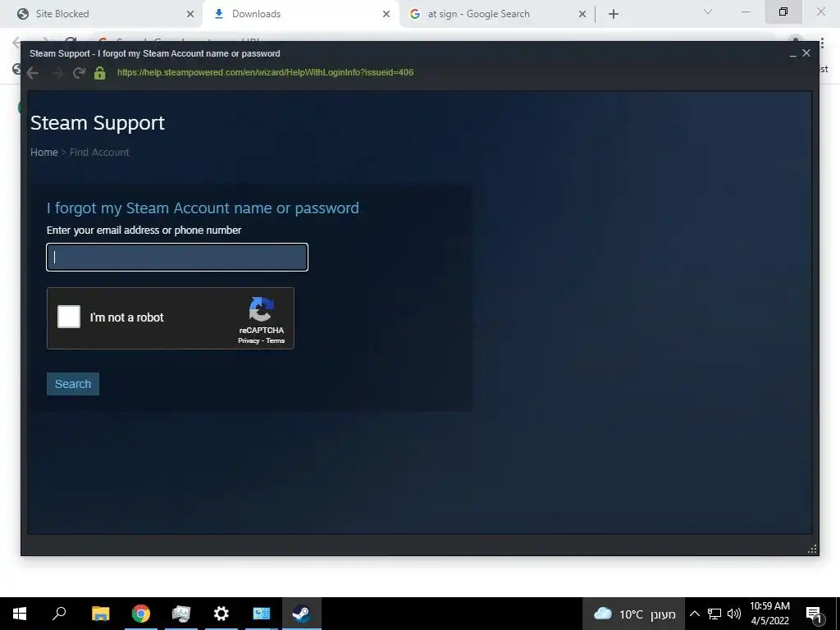Focus the email or phone number field
The height and width of the screenshot is (630, 840).
[177, 257]
